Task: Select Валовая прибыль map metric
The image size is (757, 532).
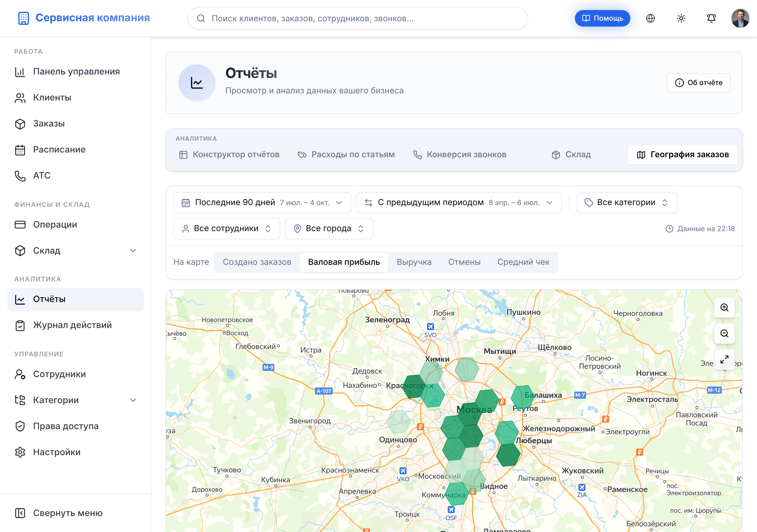Action: [344, 262]
